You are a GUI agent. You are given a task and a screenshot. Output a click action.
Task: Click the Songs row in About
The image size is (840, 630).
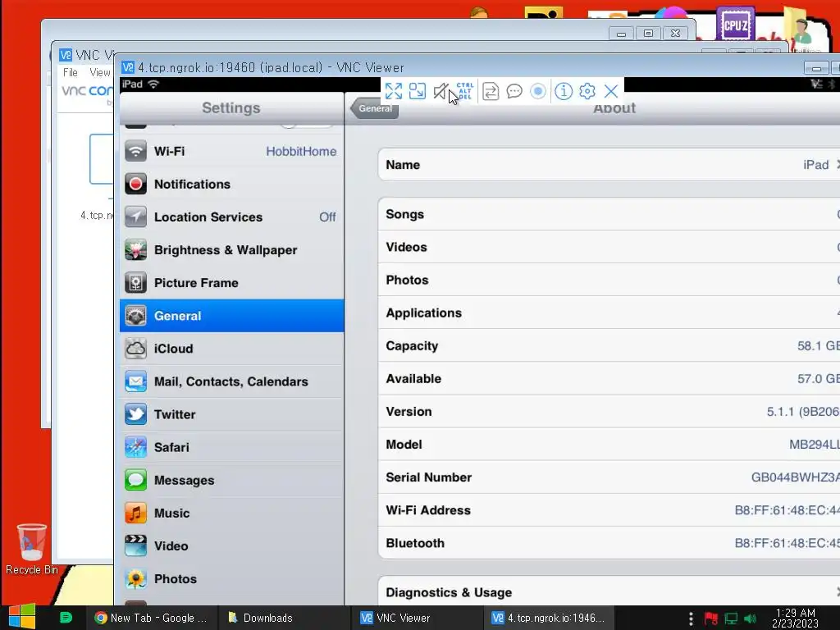(609, 214)
